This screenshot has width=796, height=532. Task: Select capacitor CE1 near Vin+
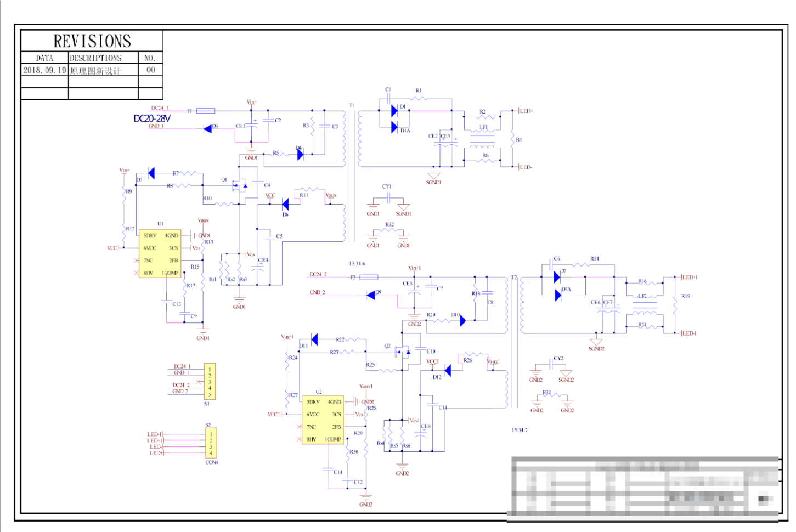pyautogui.click(x=251, y=126)
